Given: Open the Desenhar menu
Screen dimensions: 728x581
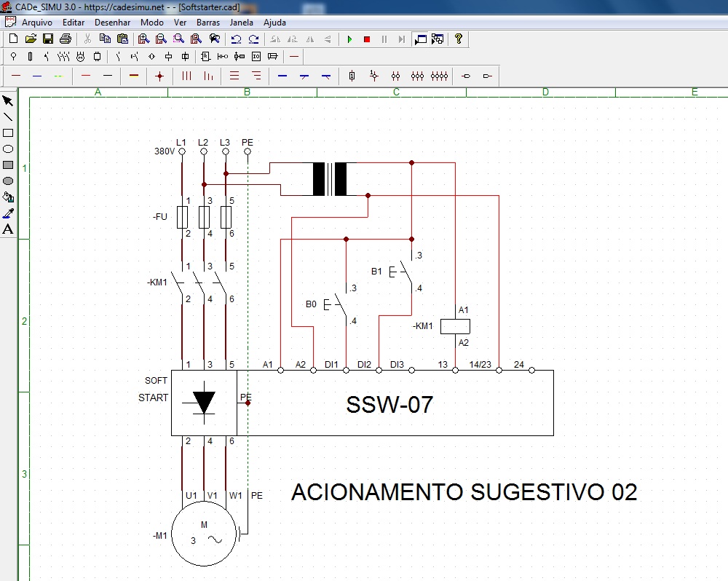Looking at the screenshot, I should (x=112, y=23).
